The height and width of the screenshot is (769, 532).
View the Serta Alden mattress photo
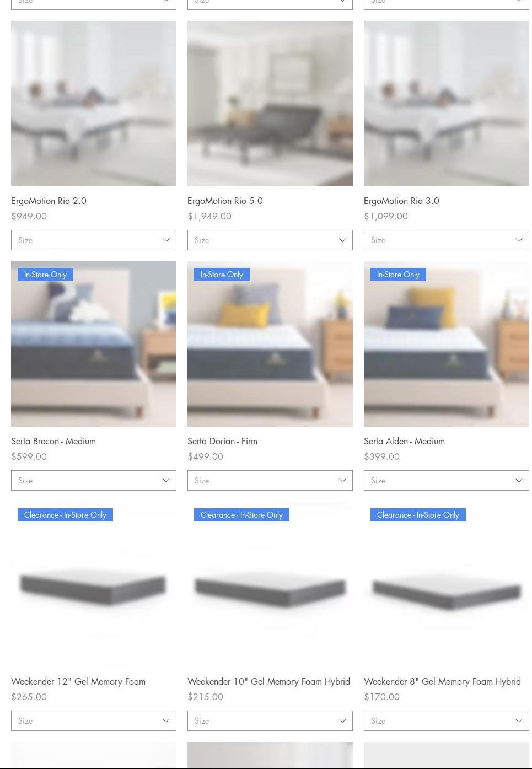click(x=447, y=344)
